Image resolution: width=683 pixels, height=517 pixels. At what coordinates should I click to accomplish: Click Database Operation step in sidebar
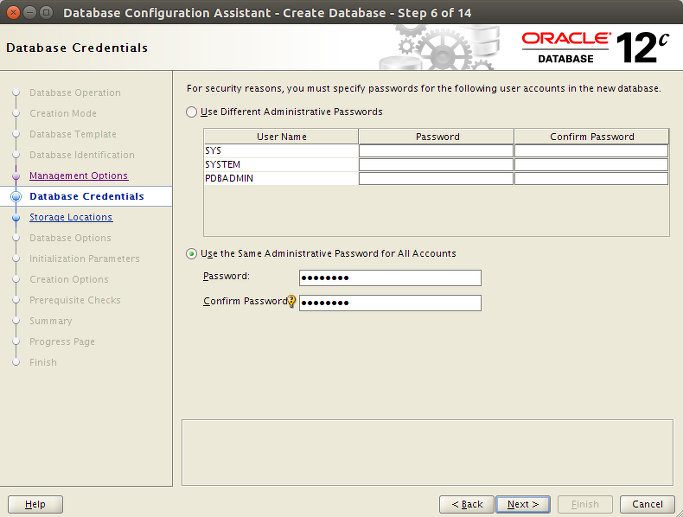(75, 93)
